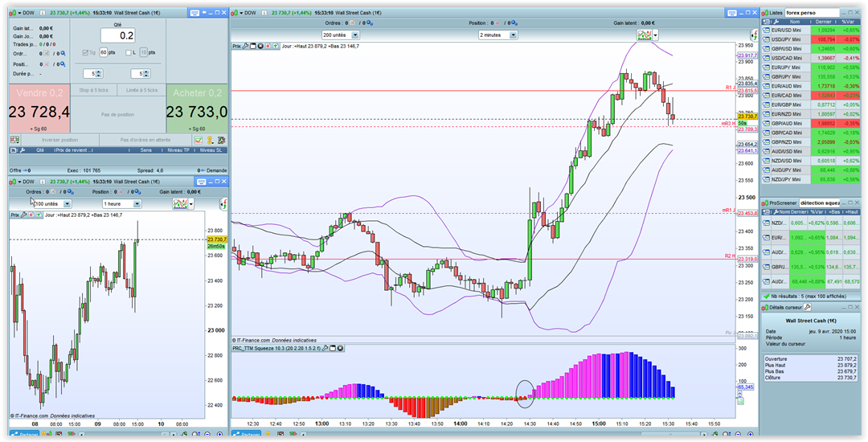Screen dimensions: 868x442
Task: Click the wrench icon in Listes table header
Action: coord(776,22)
